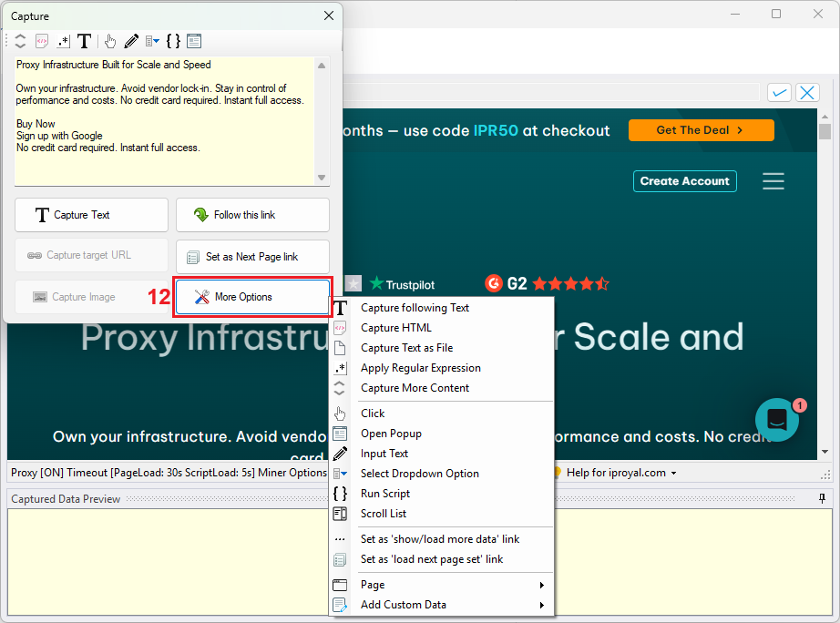Screen dimensions: 840x623
Task: Pin the Captured Data Preview panel
Action: (822, 498)
